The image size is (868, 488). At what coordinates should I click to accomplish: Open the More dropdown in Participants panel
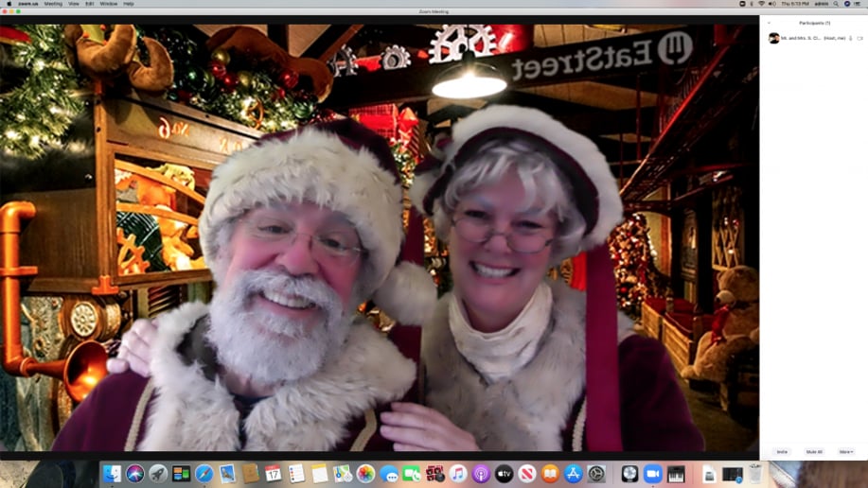pyautogui.click(x=846, y=452)
